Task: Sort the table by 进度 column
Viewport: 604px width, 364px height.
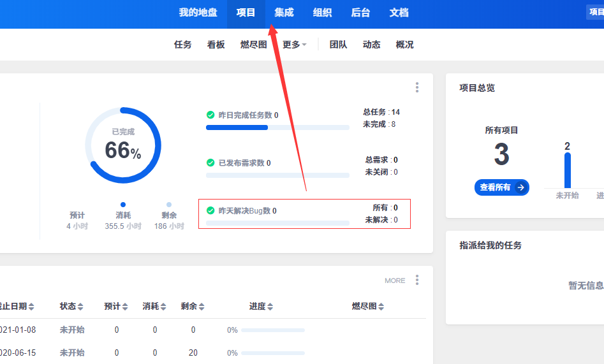Action: pyautogui.click(x=261, y=306)
